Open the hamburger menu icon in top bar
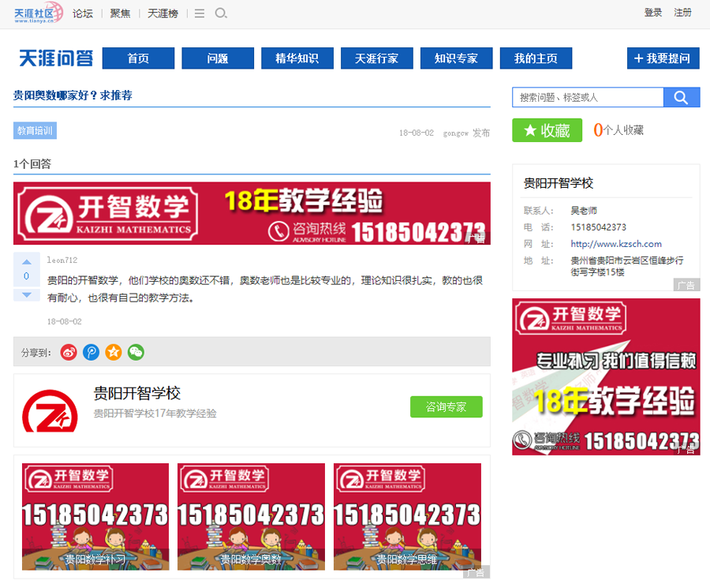Screen dimensions: 710x588 [200, 13]
